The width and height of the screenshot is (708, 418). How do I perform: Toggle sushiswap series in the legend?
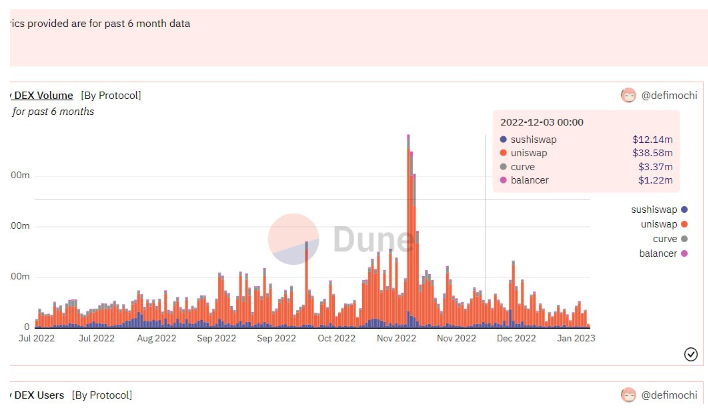coord(659,209)
